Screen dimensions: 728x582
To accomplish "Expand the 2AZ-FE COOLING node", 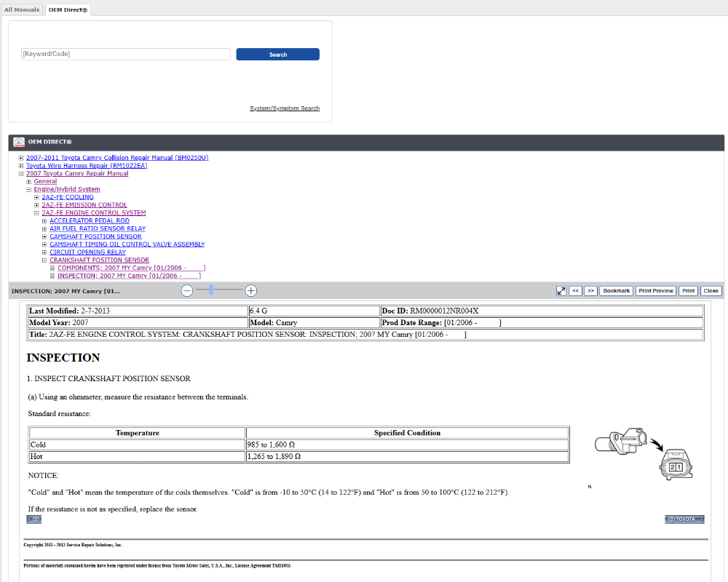I will coord(36,198).
